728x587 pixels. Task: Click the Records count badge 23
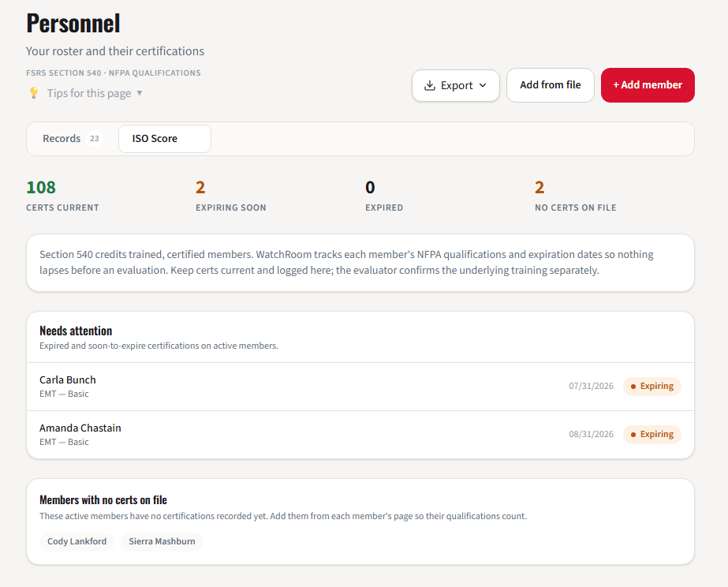pos(94,138)
